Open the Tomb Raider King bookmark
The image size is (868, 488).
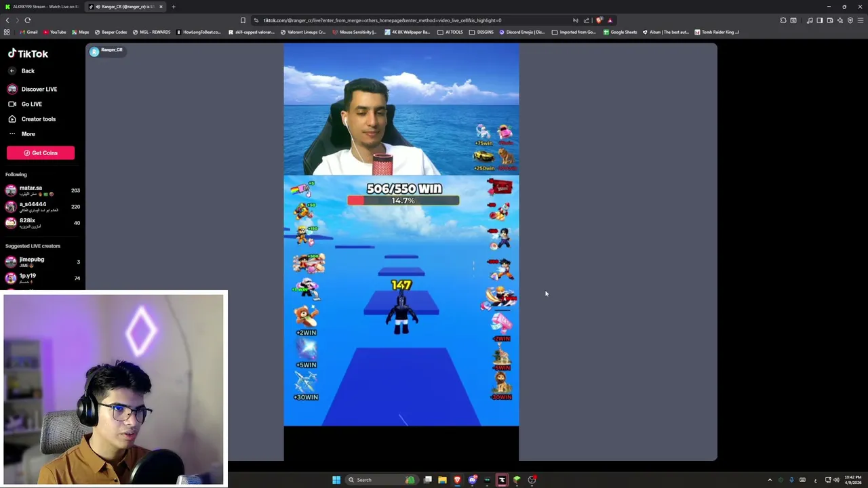click(x=717, y=32)
